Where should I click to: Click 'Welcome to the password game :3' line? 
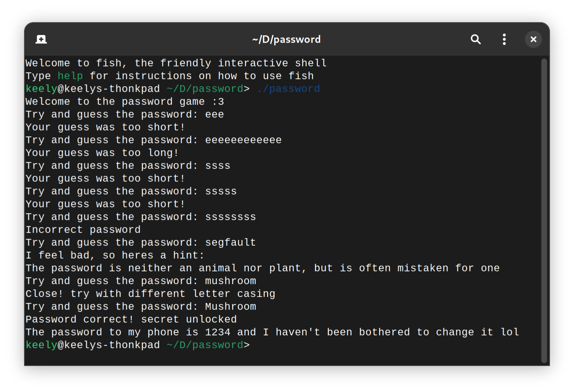pos(125,102)
